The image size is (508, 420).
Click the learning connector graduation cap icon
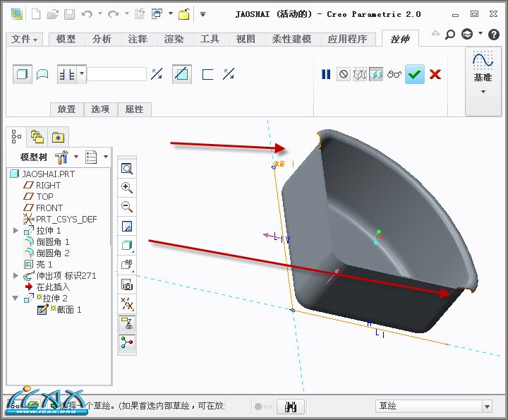coord(467,34)
